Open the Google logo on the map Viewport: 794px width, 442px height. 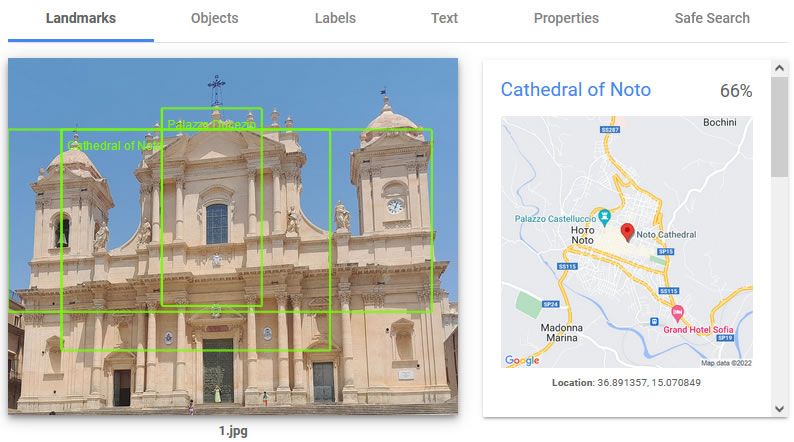(521, 360)
